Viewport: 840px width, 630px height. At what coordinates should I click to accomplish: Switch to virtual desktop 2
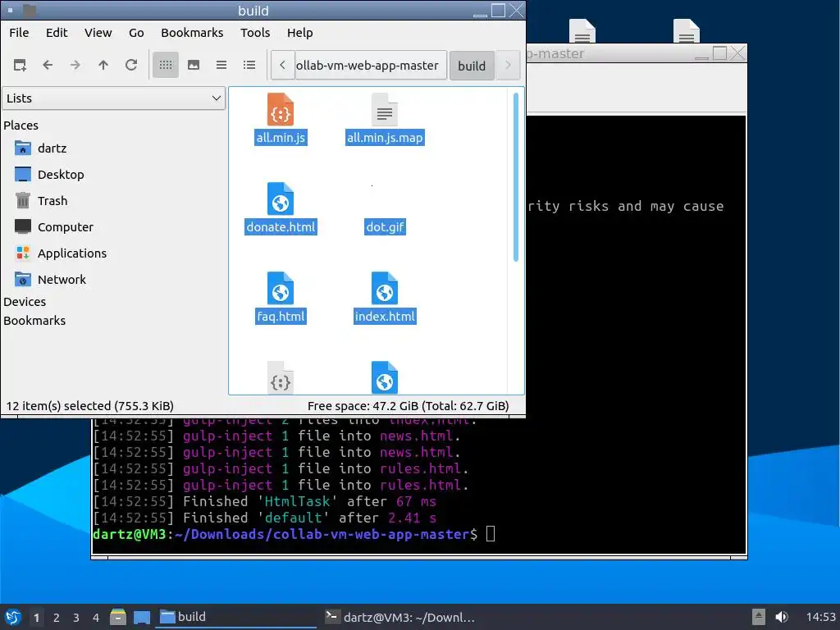click(57, 618)
